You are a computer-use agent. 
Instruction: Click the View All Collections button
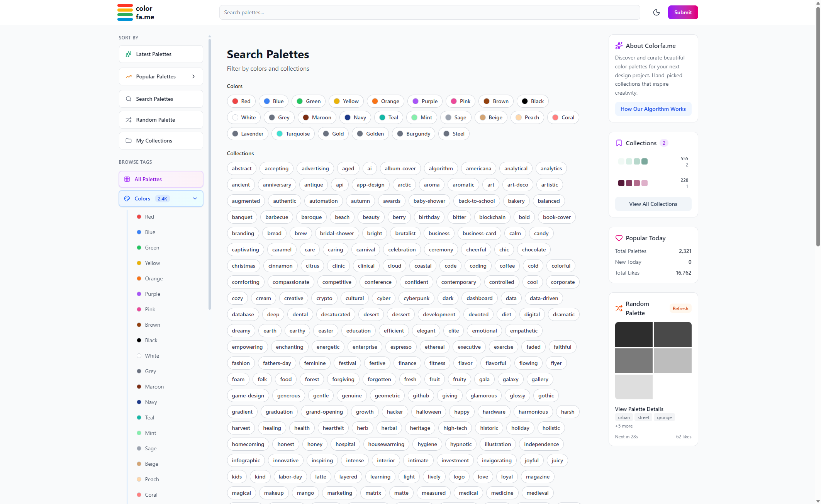[653, 204]
